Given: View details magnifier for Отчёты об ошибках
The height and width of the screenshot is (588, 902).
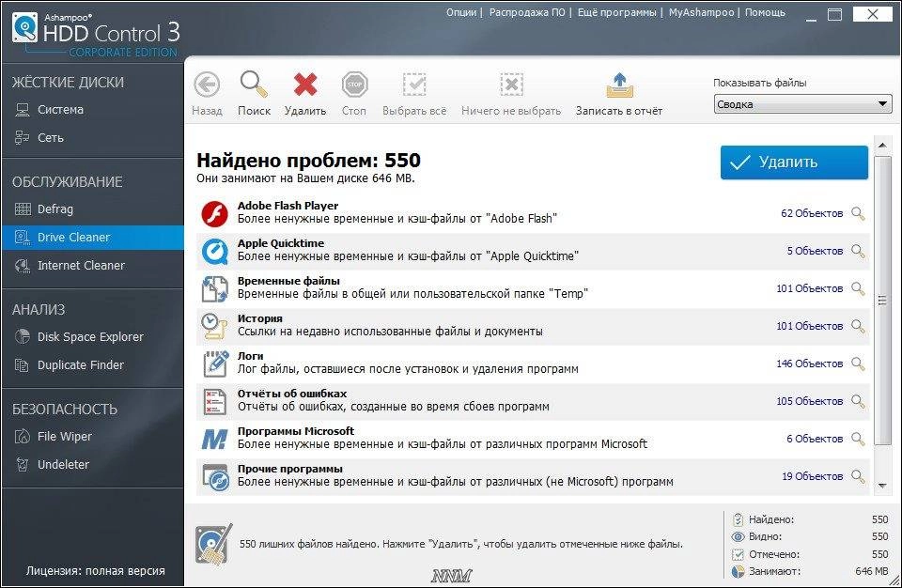Looking at the screenshot, I should tap(858, 401).
